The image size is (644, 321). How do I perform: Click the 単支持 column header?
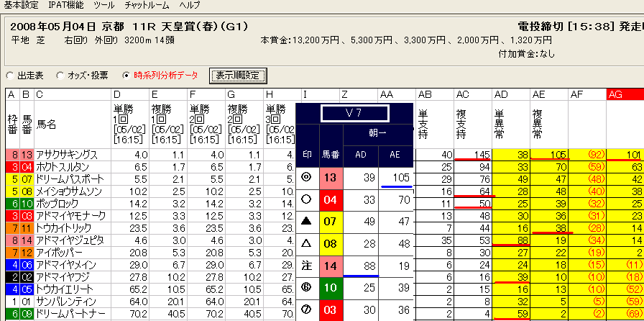coord(435,125)
